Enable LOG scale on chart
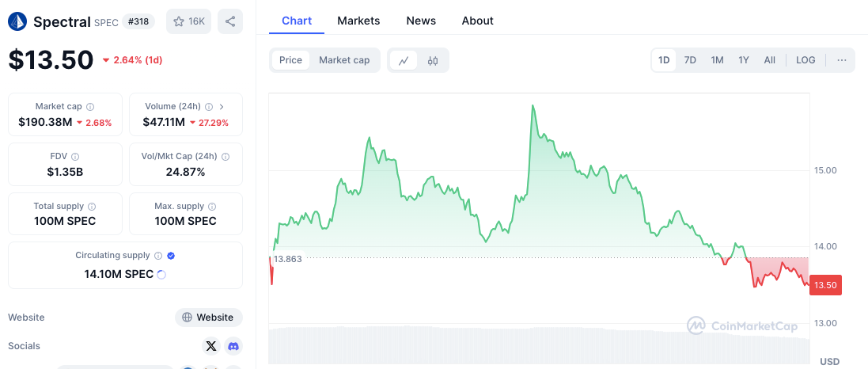868x369 pixels. click(805, 60)
